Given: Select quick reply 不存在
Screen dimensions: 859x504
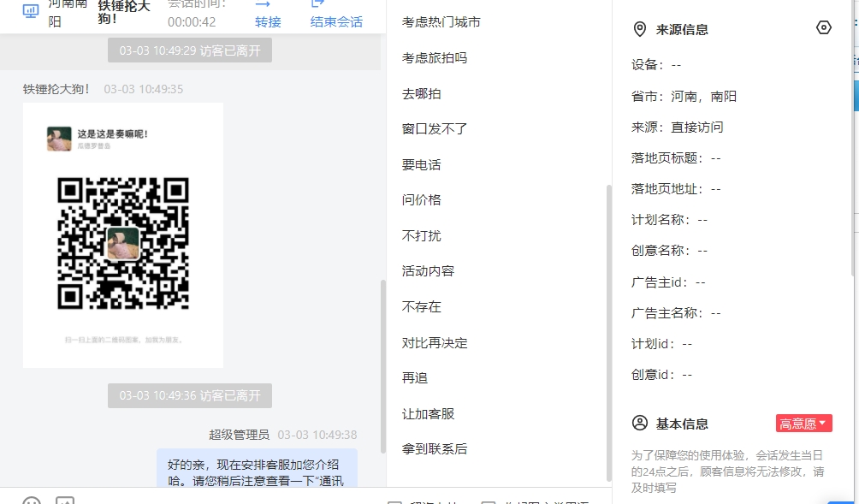Looking at the screenshot, I should 421,307.
